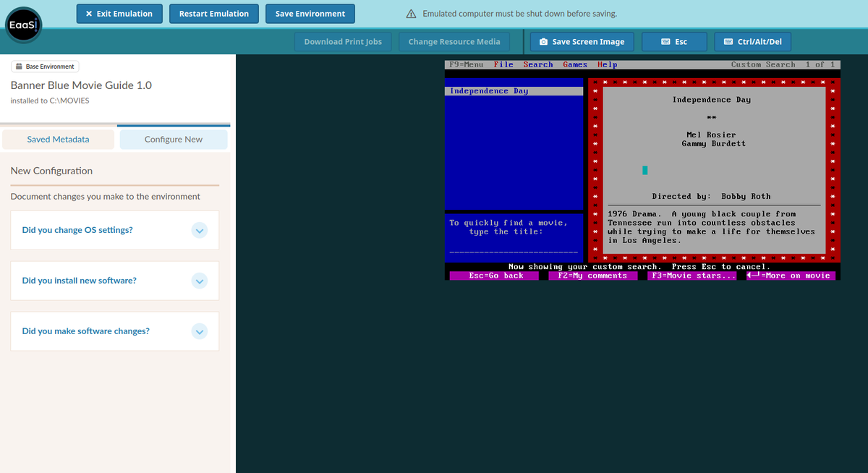Click Download Print Jobs button
868x473 pixels.
[x=343, y=42]
